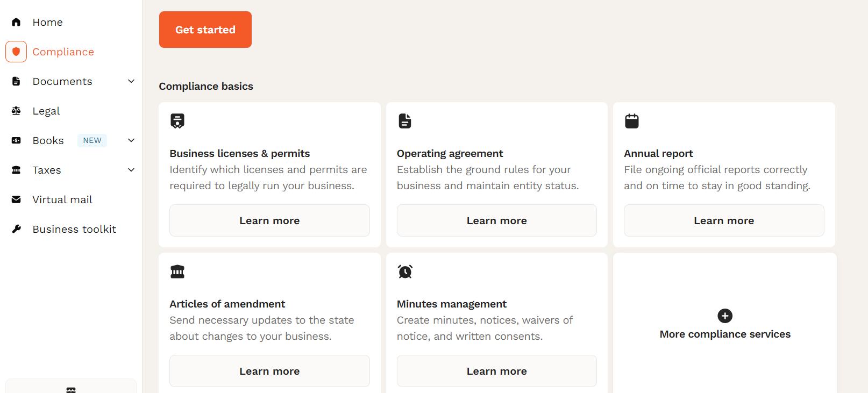Click the plus icon above More compliance services

pyautogui.click(x=725, y=316)
